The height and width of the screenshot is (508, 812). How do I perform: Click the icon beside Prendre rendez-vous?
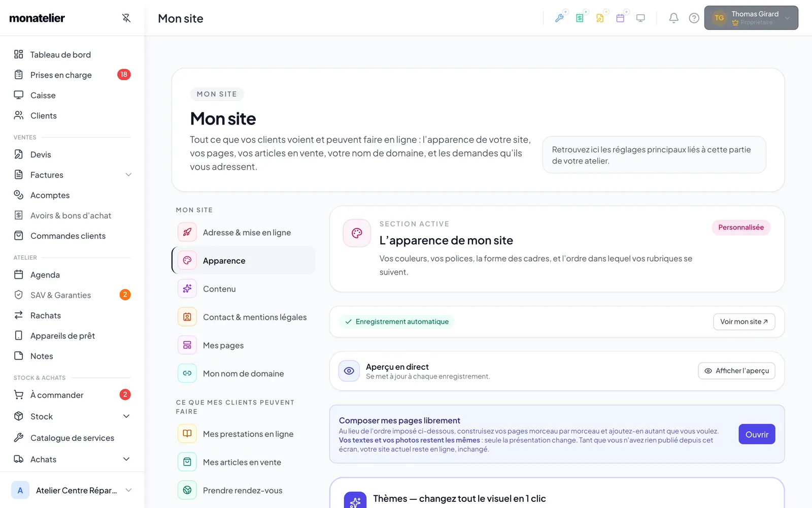pyautogui.click(x=187, y=490)
